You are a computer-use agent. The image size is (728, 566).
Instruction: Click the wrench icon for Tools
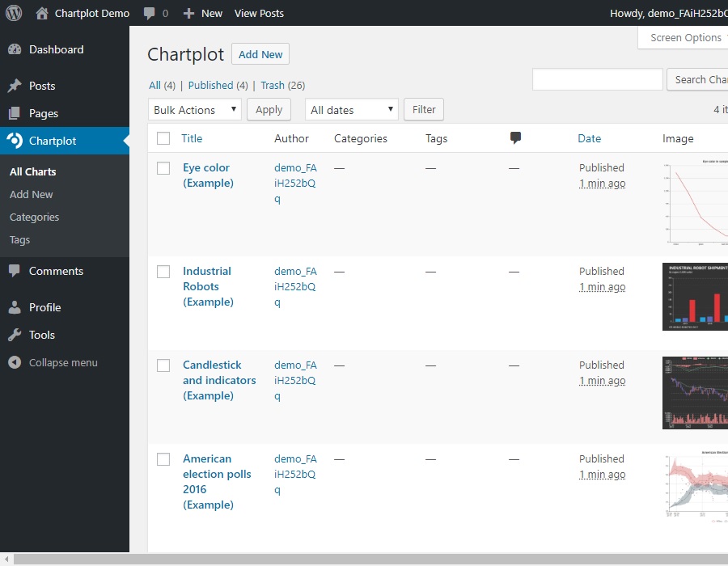click(15, 335)
